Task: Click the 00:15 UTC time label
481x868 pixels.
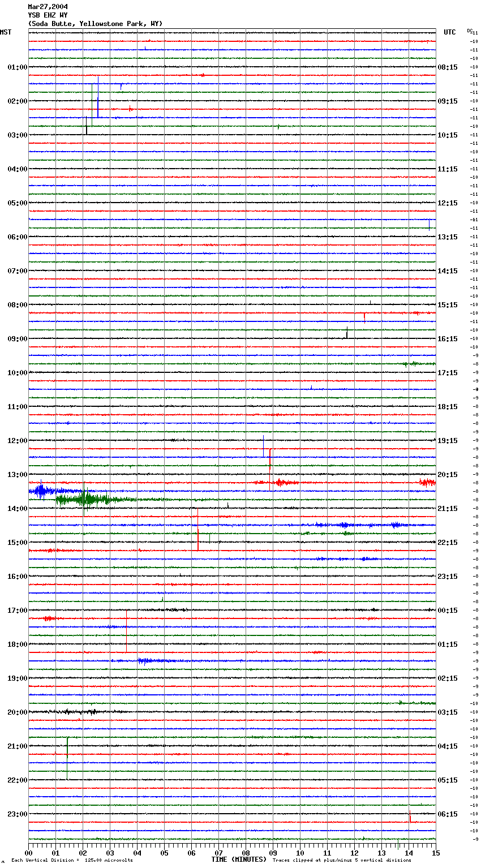Action: 448,611
